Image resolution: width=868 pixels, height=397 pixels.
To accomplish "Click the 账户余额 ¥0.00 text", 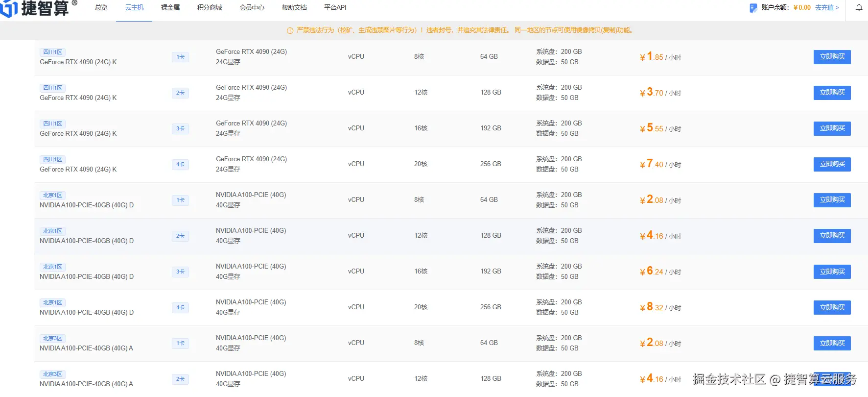I will point(786,7).
